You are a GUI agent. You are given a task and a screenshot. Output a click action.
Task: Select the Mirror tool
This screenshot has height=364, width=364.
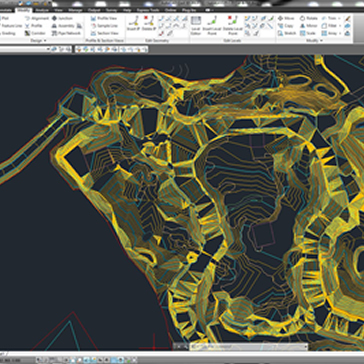click(308, 26)
